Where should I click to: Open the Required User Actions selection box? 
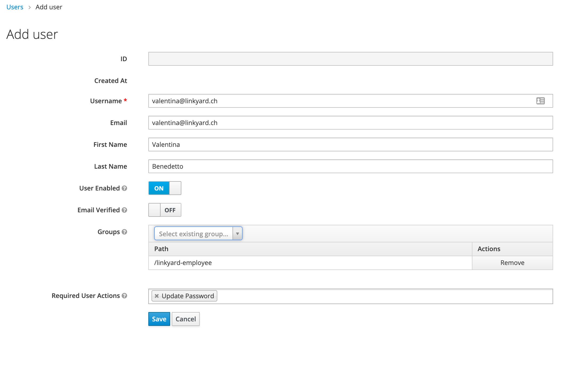point(373,296)
